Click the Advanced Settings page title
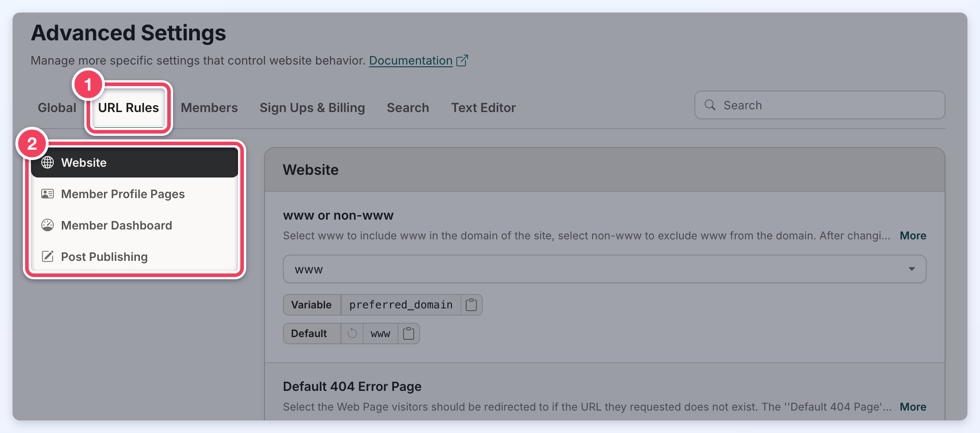The height and width of the screenshot is (433, 980). click(128, 33)
